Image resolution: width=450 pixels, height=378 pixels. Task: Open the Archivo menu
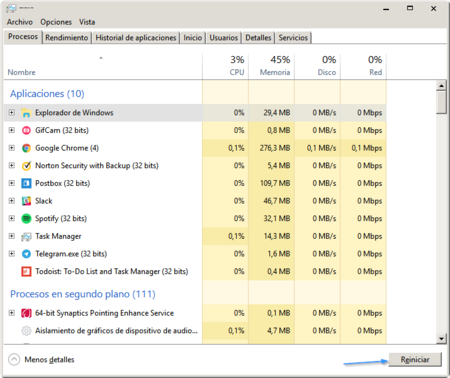(20, 22)
